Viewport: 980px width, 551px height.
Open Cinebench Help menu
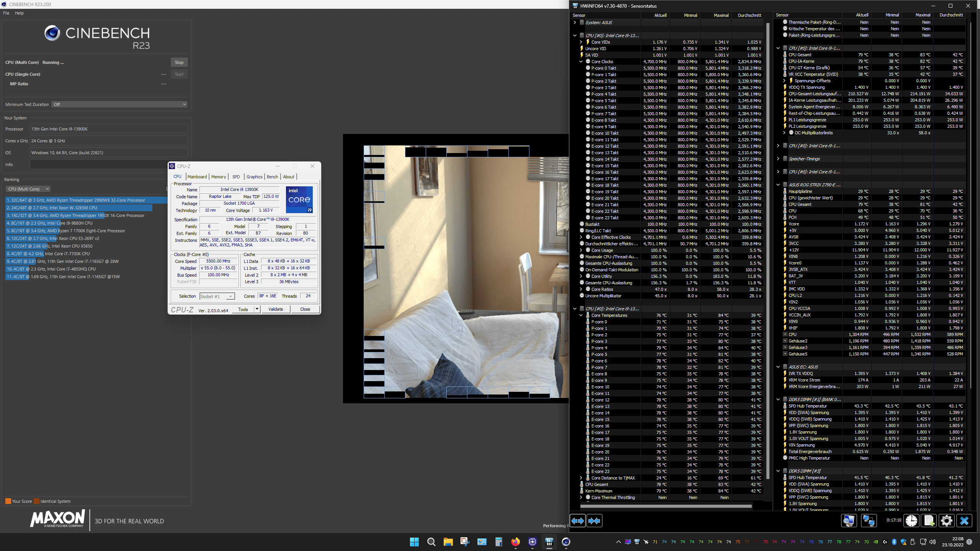coord(19,13)
